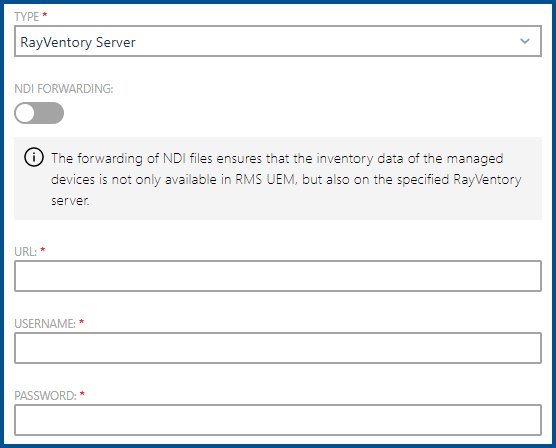
Task: Click the info circle icon in the notice
Action: [34, 157]
